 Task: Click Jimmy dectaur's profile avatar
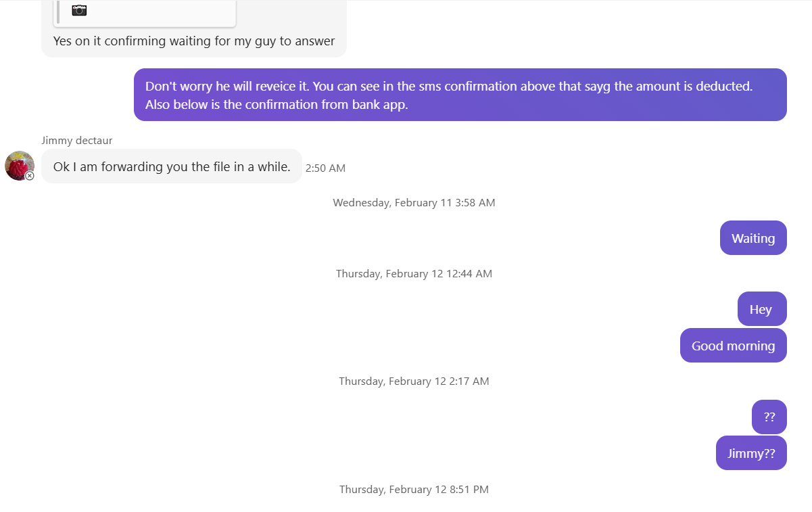(x=20, y=166)
